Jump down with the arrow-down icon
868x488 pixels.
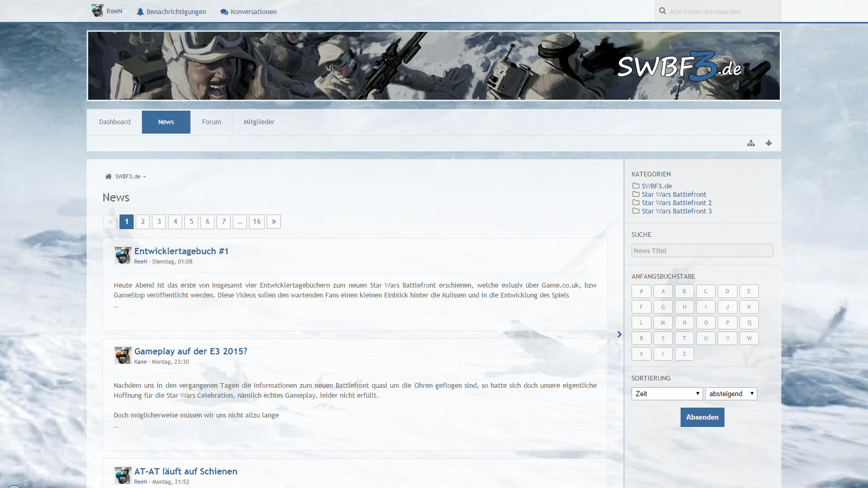769,143
